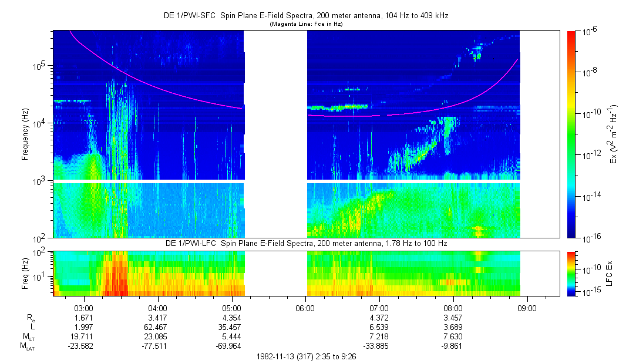Click the L value 6.539

pos(379,327)
